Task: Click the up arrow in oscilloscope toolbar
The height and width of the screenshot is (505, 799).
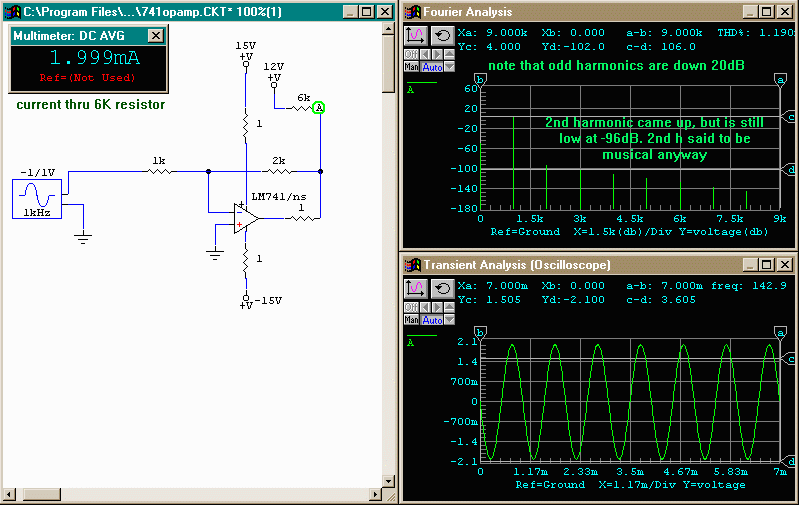Action: [449, 307]
